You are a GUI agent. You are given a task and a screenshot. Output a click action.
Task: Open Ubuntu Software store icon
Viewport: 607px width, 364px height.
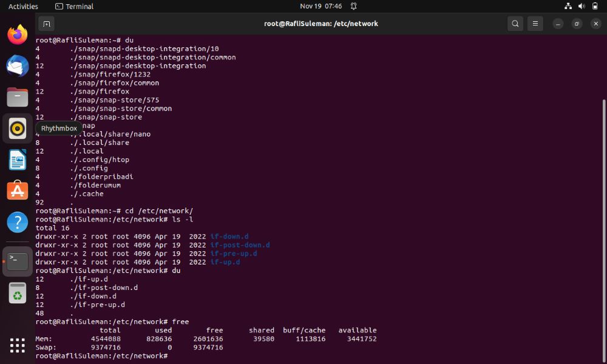(18, 190)
